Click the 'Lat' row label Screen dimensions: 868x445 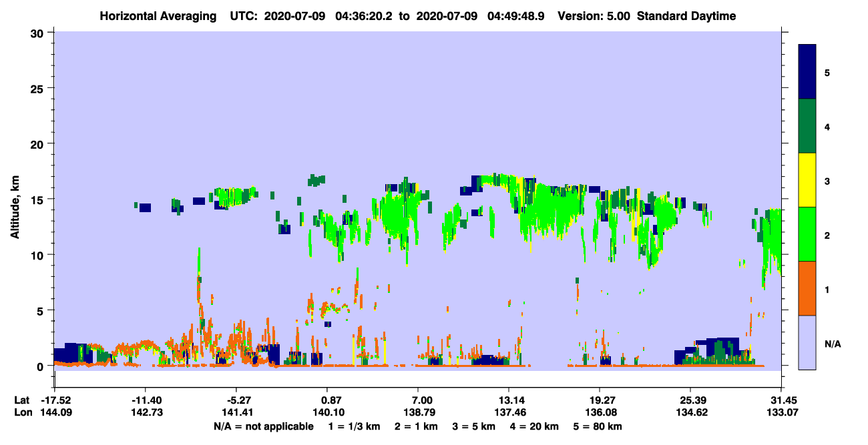point(21,400)
